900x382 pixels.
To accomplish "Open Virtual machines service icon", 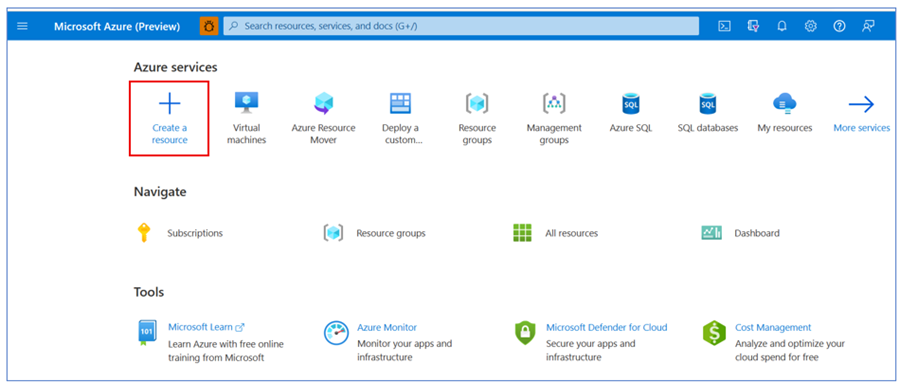I will click(x=246, y=104).
